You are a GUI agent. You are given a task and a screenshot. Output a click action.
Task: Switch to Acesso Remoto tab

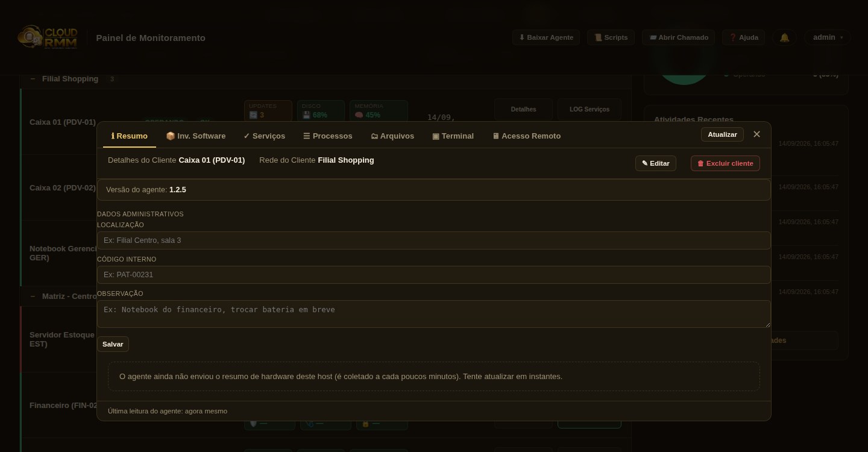(527, 136)
